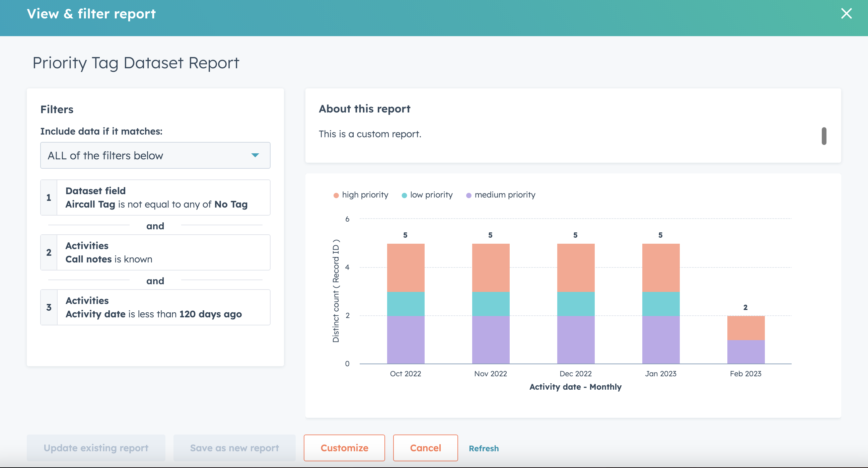The image size is (868, 468).
Task: Click the Feb 2023 bar's high priority segment
Action: pyautogui.click(x=746, y=328)
